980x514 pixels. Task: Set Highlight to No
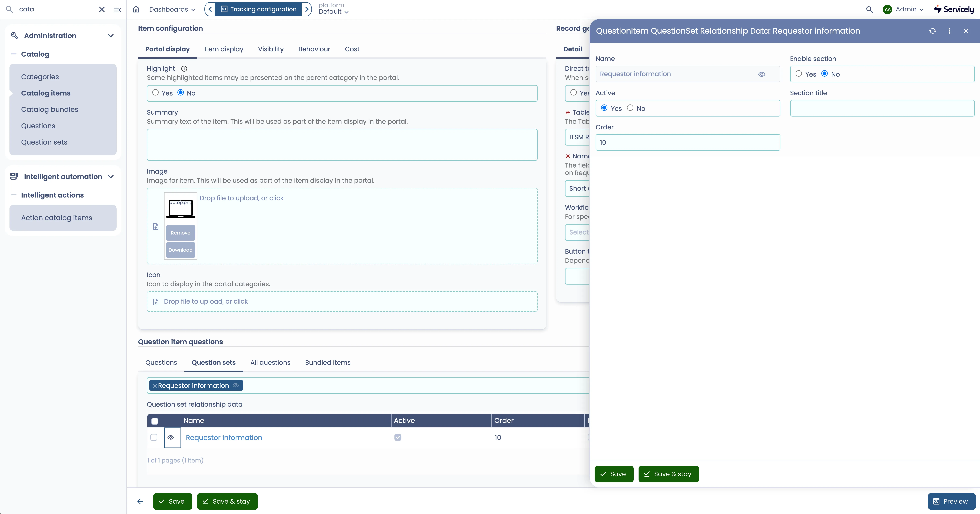coord(181,92)
